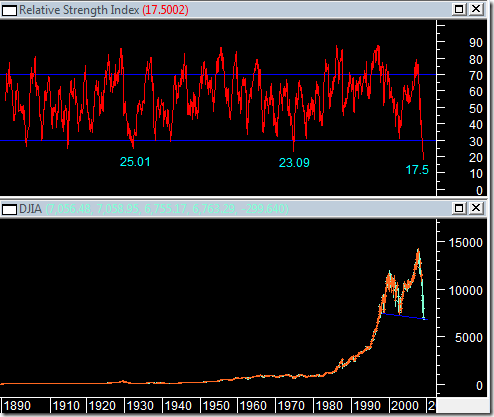Click the 2000 date axis label
Image resolution: width=494 pixels, height=417 pixels.
pos(405,406)
